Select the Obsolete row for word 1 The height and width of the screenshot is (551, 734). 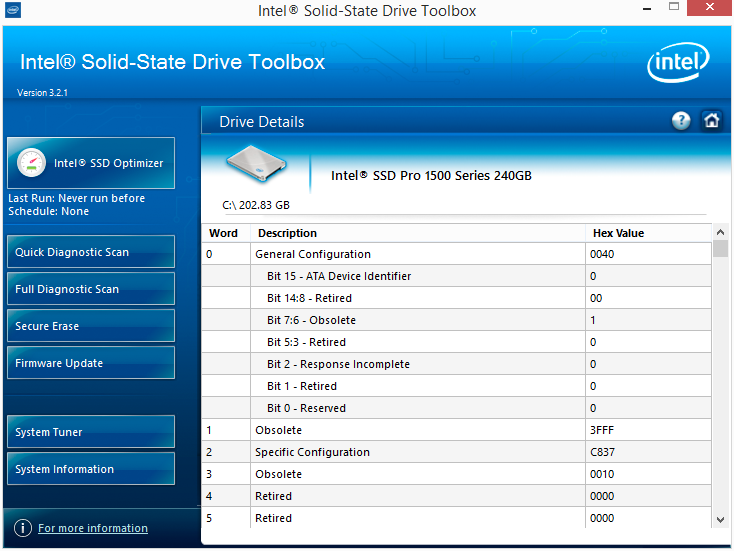pos(456,430)
